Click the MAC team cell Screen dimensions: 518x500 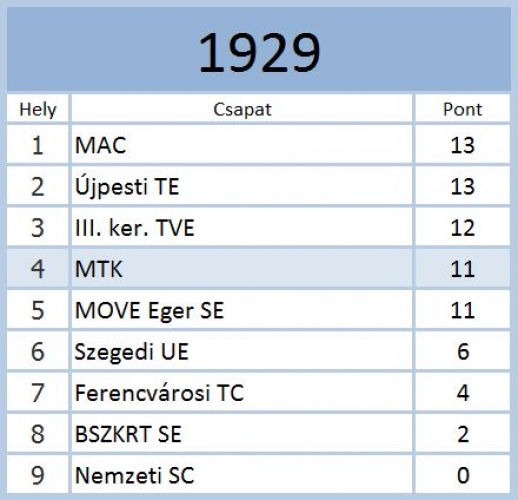tap(242, 144)
